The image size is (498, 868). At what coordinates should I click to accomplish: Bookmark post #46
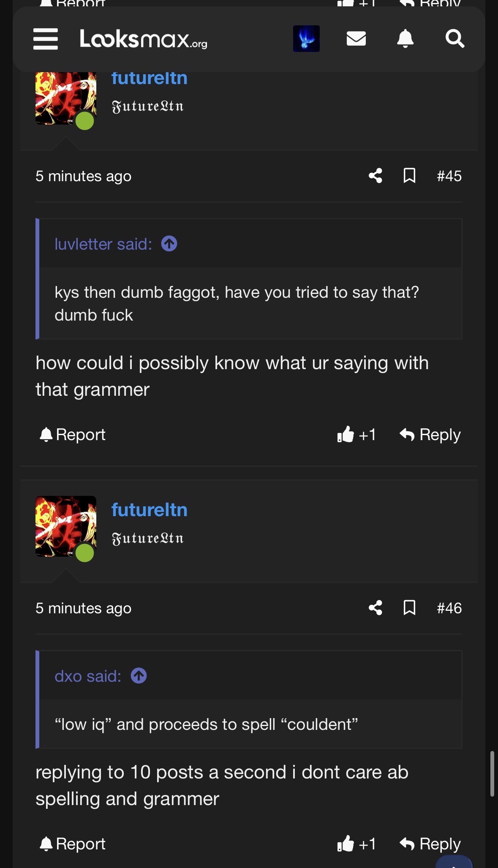tap(409, 608)
